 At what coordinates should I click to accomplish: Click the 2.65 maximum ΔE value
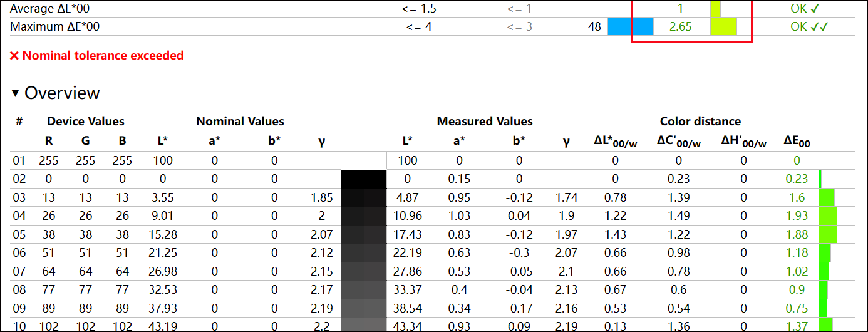coord(680,26)
